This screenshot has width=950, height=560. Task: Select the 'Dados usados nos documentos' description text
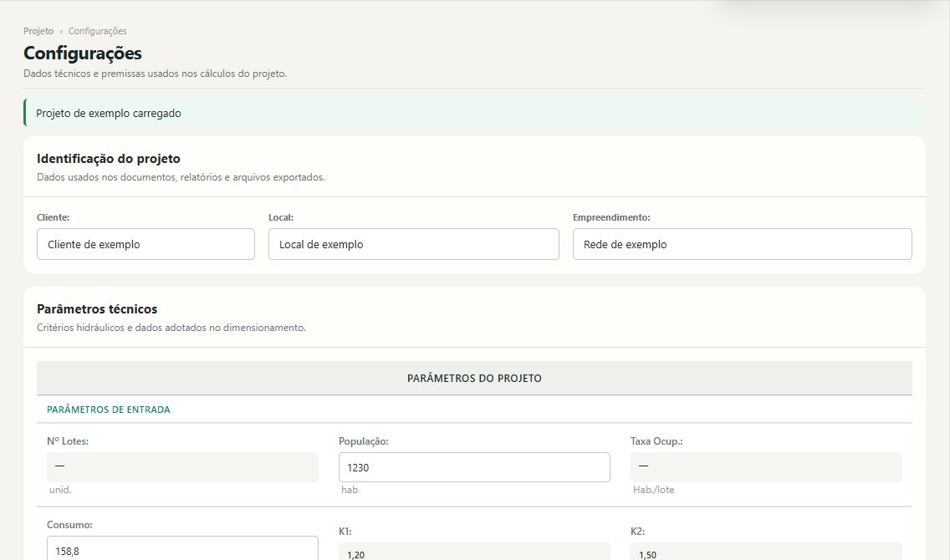[181, 177]
